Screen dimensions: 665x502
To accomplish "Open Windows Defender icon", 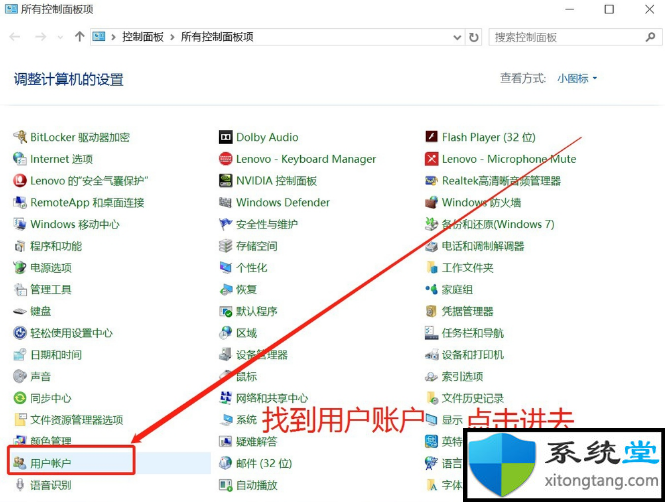I will click(x=226, y=202).
